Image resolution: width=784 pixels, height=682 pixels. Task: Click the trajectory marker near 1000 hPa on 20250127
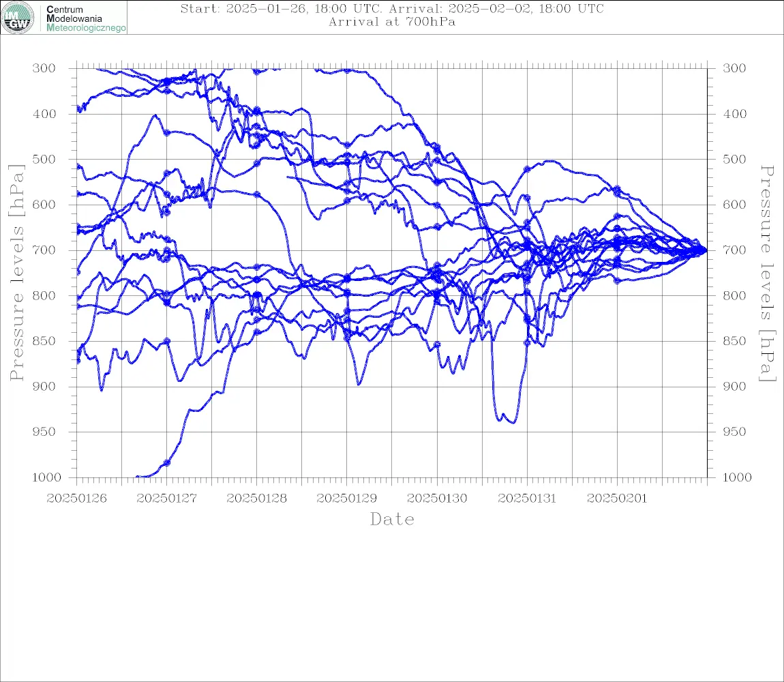[x=167, y=463]
